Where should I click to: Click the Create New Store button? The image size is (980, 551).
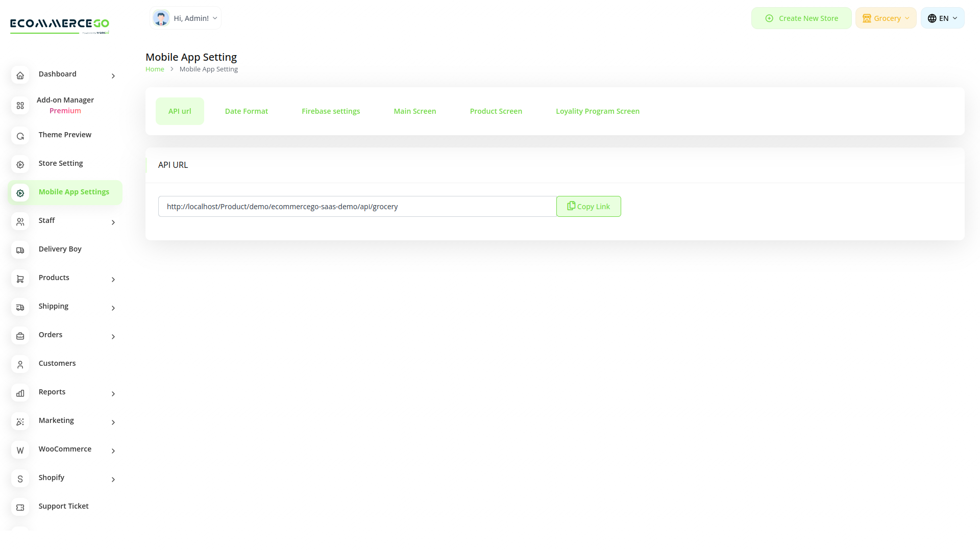[x=801, y=18]
